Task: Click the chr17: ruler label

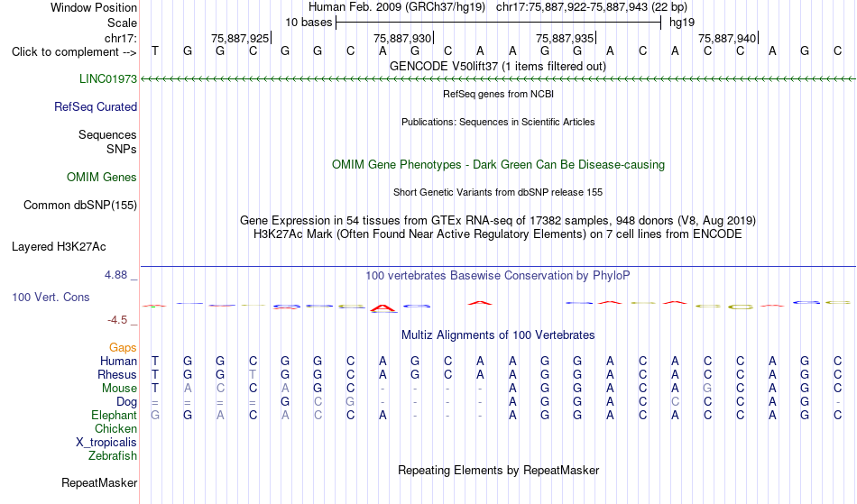Action: [121, 38]
